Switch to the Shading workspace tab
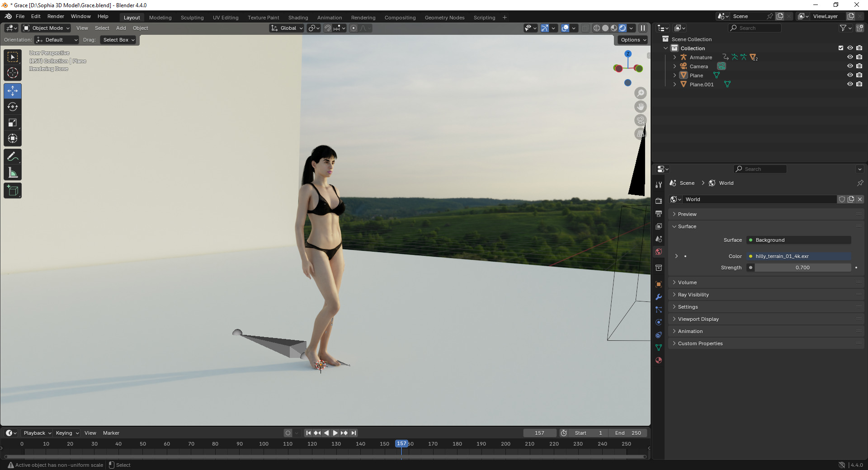 (x=298, y=18)
